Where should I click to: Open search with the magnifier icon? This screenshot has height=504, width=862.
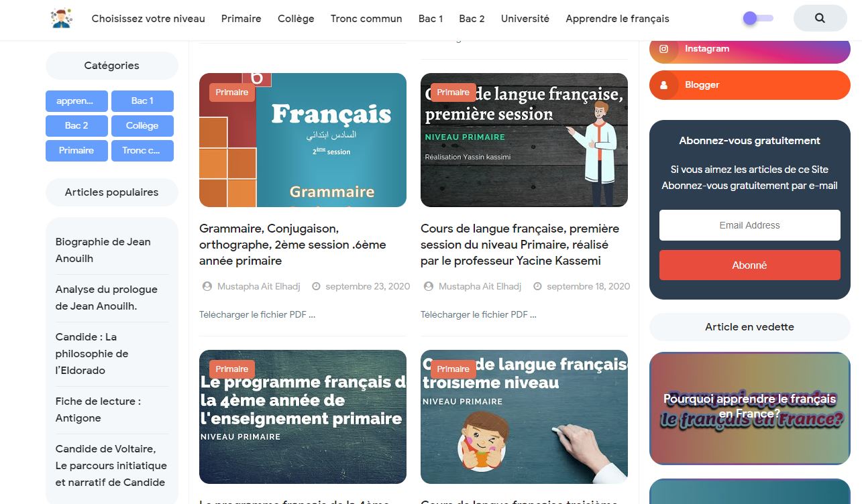coord(820,18)
